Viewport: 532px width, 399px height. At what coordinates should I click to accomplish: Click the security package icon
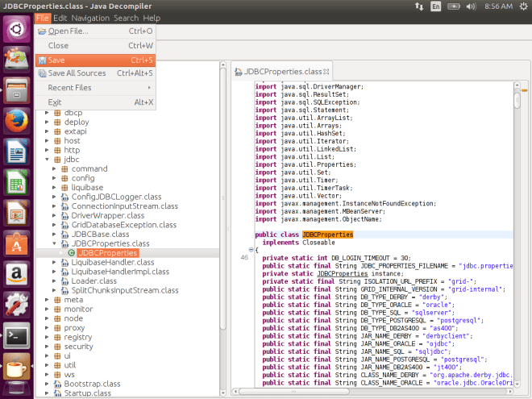[56, 346]
